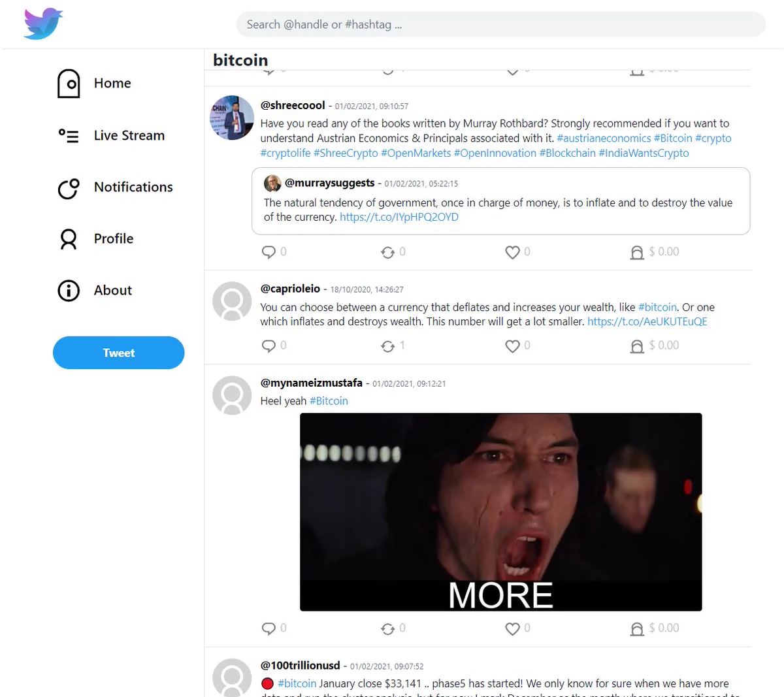
Task: Open the #IndiaWantsCrypto hashtag
Action: (x=644, y=153)
